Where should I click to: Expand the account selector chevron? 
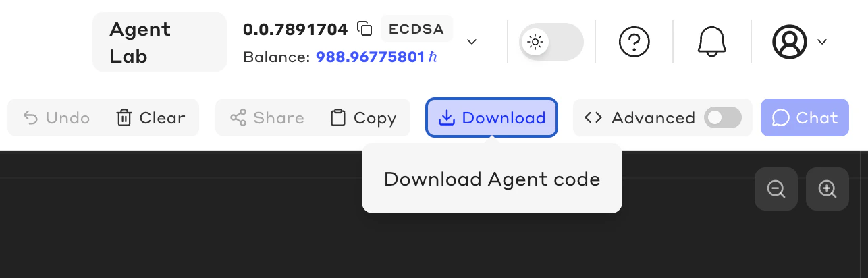pos(472,42)
